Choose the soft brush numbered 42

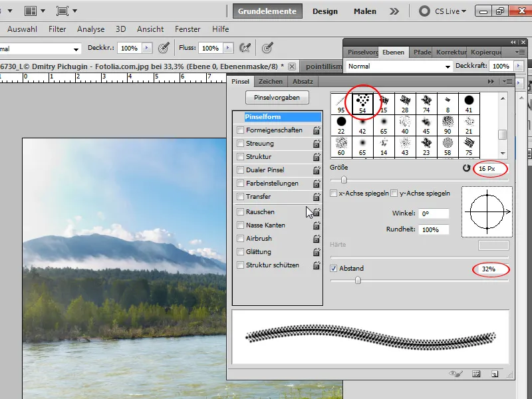click(x=362, y=125)
